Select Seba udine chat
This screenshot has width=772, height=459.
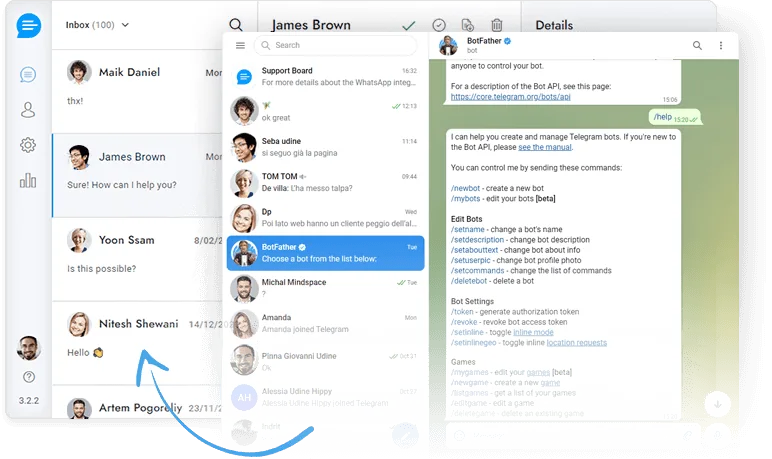click(325, 147)
